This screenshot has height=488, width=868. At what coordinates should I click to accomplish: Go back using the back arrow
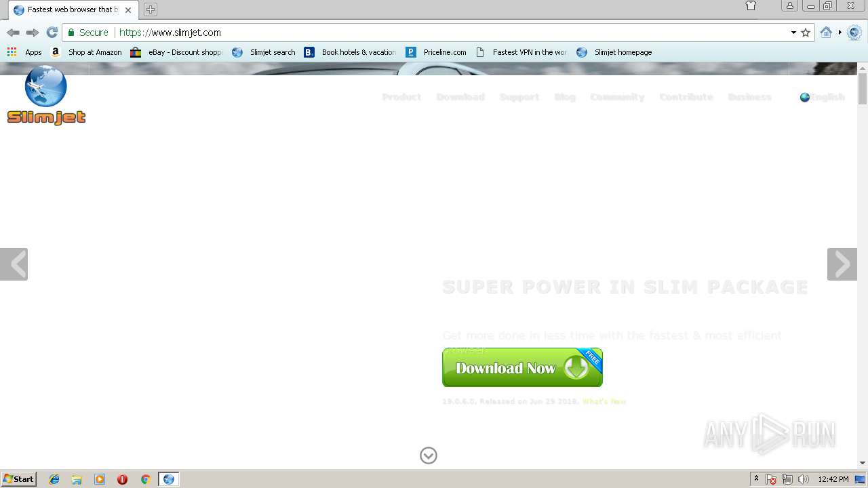pyautogui.click(x=13, y=33)
